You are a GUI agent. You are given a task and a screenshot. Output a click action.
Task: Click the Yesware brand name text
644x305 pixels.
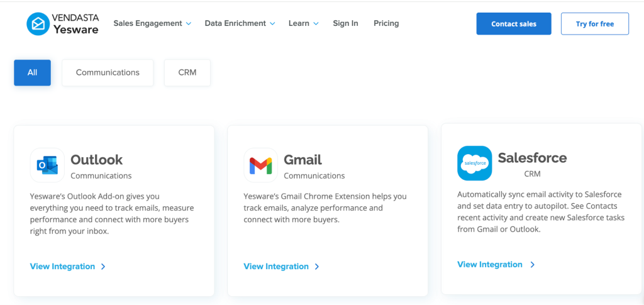[76, 29]
